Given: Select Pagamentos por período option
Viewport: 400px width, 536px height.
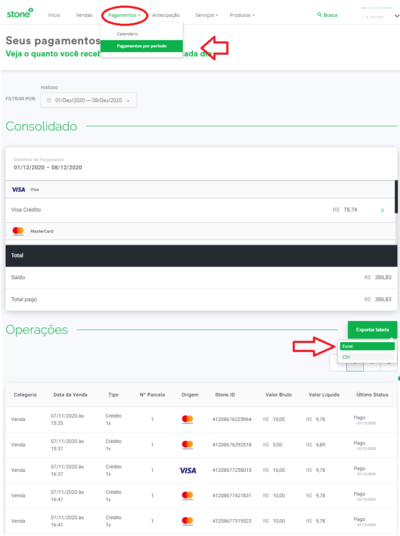Looking at the screenshot, I should tap(142, 46).
